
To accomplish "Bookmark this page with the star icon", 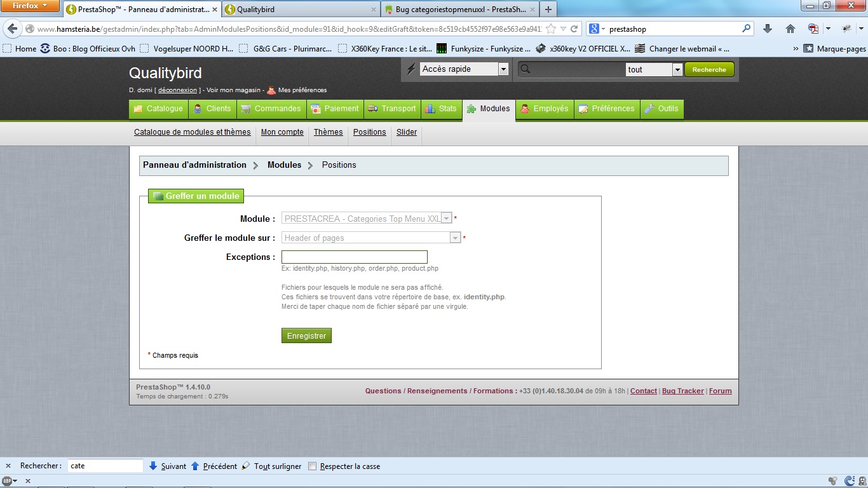I will 550,29.
